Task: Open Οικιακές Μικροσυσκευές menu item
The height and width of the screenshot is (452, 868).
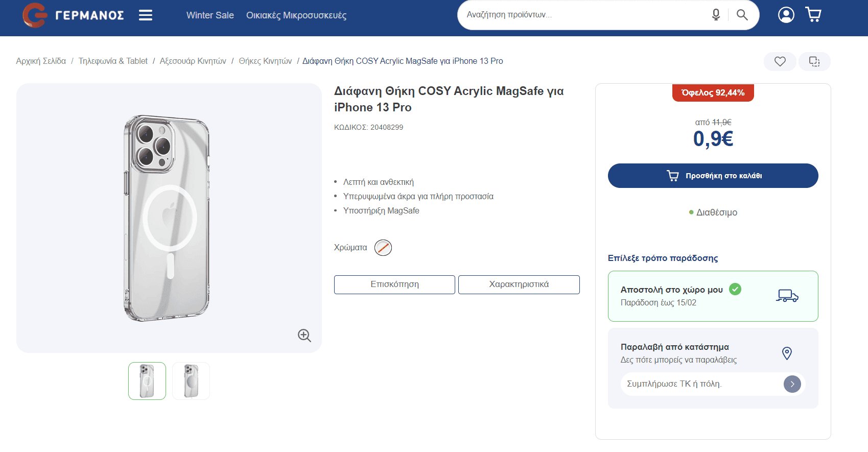Action: (296, 15)
